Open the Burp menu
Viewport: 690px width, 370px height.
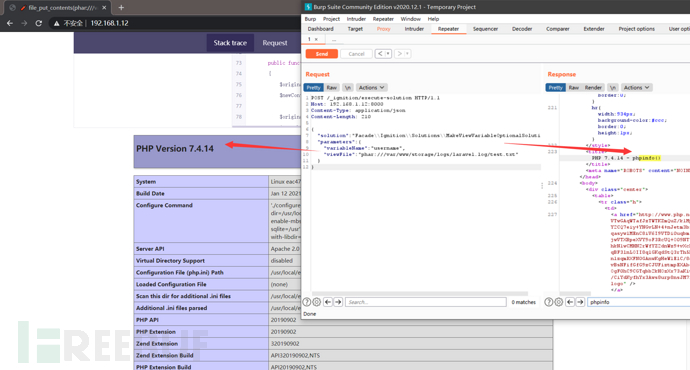tap(310, 19)
